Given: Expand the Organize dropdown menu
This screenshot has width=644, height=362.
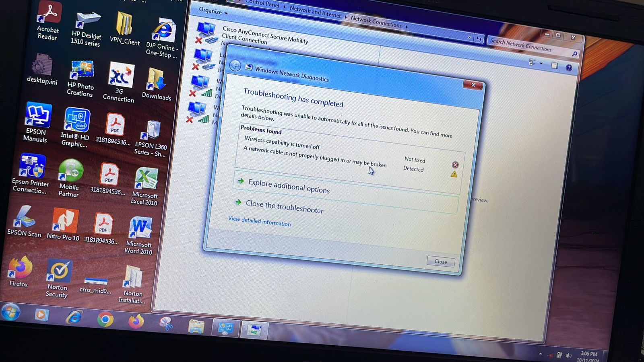Looking at the screenshot, I should click(x=213, y=11).
